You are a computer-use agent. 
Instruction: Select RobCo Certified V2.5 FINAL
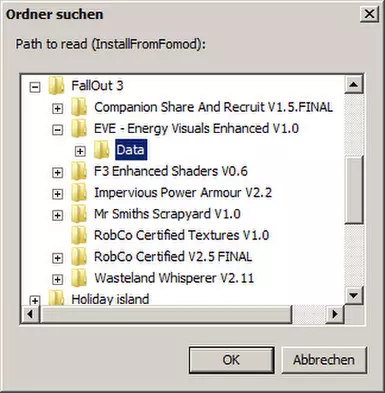tap(173, 257)
